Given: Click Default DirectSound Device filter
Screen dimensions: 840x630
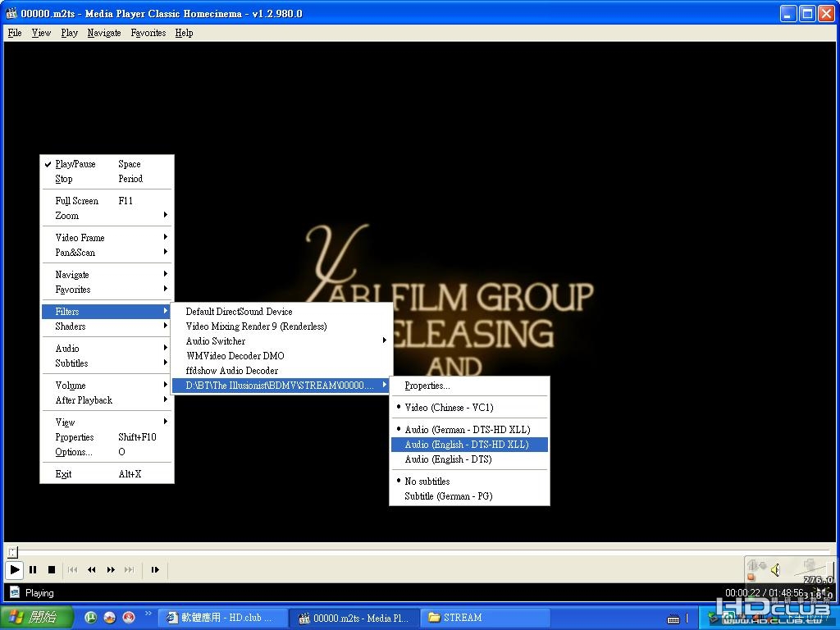Looking at the screenshot, I should tap(282, 312).
